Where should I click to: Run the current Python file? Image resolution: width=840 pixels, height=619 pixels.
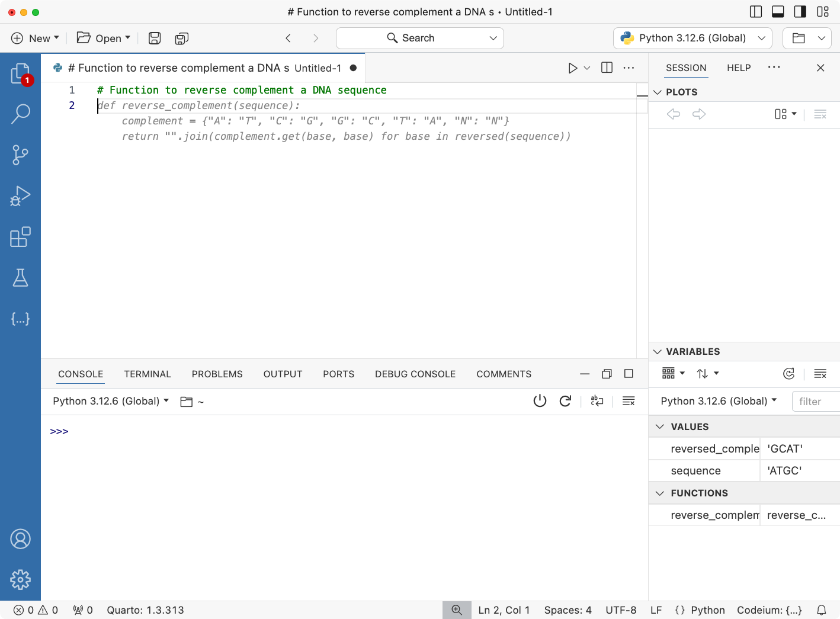(x=573, y=68)
